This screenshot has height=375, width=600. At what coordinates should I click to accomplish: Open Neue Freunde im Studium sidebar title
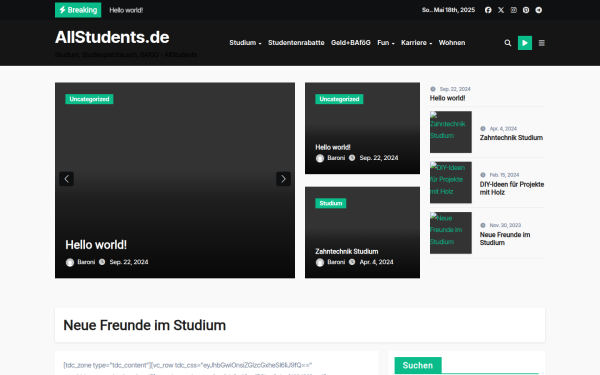tap(505, 239)
